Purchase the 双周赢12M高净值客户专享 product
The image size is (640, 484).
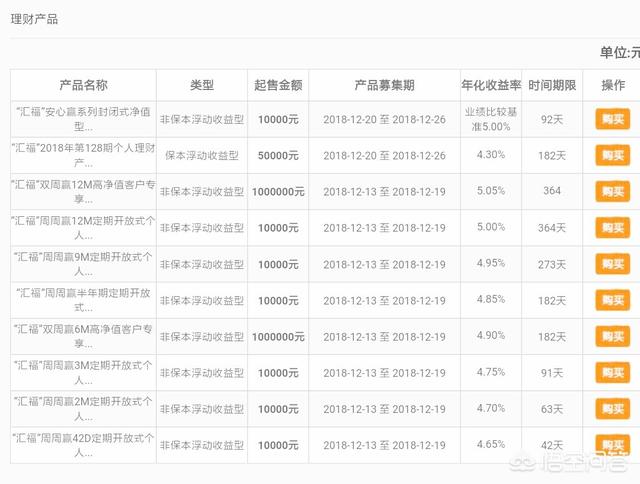(613, 191)
